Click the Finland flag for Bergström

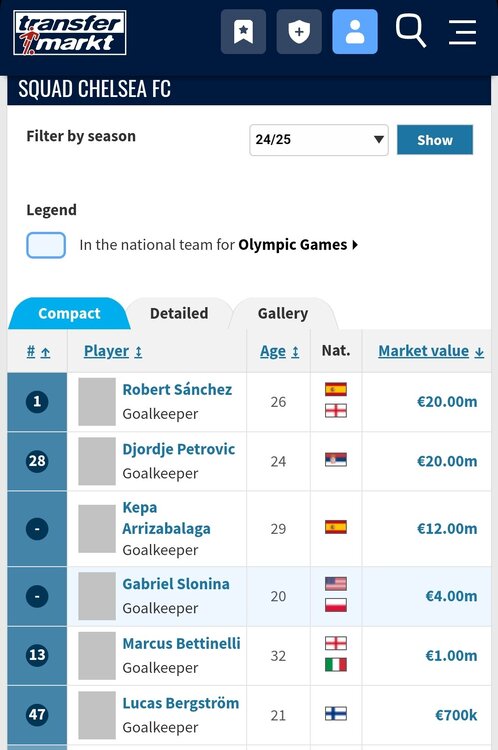pos(336,714)
